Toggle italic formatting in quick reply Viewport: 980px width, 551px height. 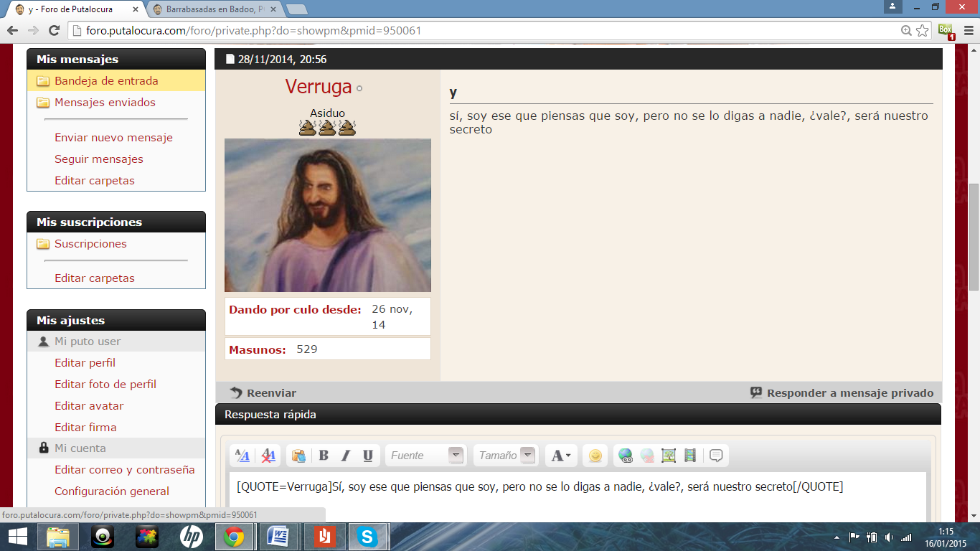(x=346, y=456)
